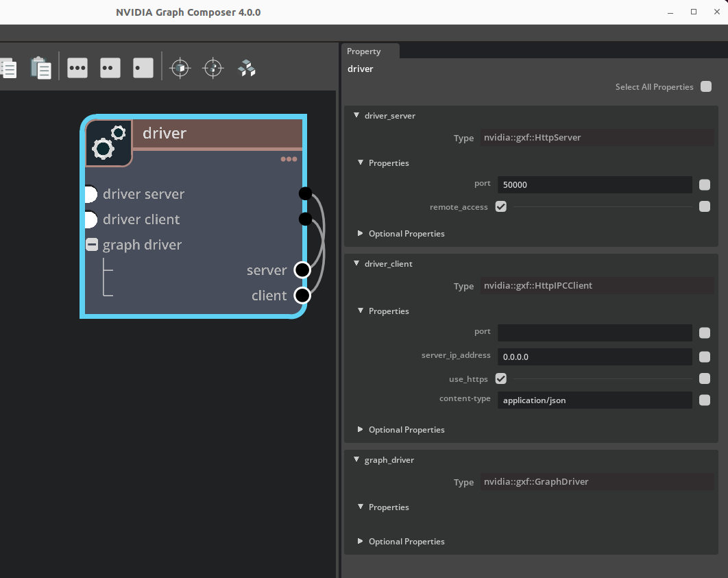Click the 'client' parameter label on node
Image resolution: width=728 pixels, height=578 pixels.
point(269,296)
